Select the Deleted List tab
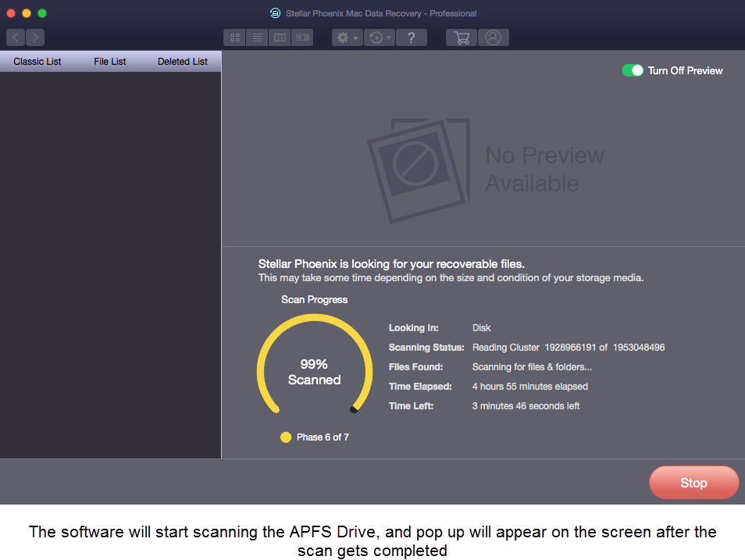This screenshot has width=745, height=560. pyautogui.click(x=183, y=62)
